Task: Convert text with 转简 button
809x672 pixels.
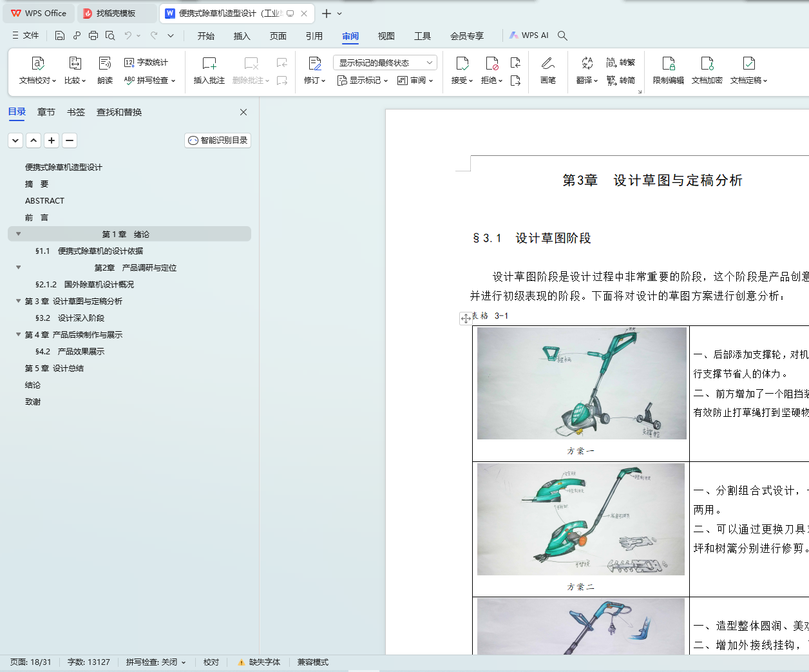Action: (x=621, y=81)
